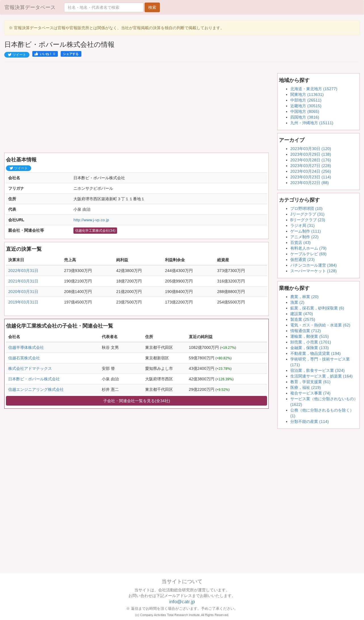
Task: Click the ツイート button under the page title
Action: click(17, 55)
